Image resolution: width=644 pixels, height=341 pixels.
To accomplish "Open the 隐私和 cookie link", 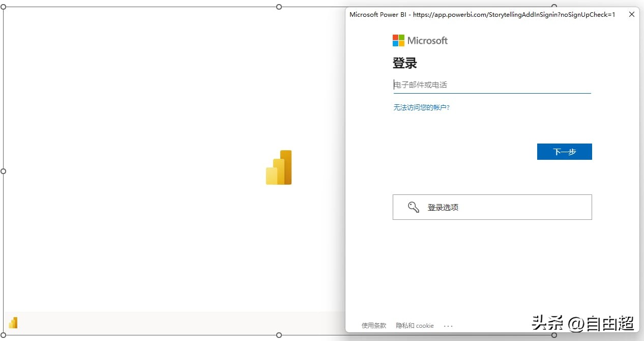I will (415, 326).
